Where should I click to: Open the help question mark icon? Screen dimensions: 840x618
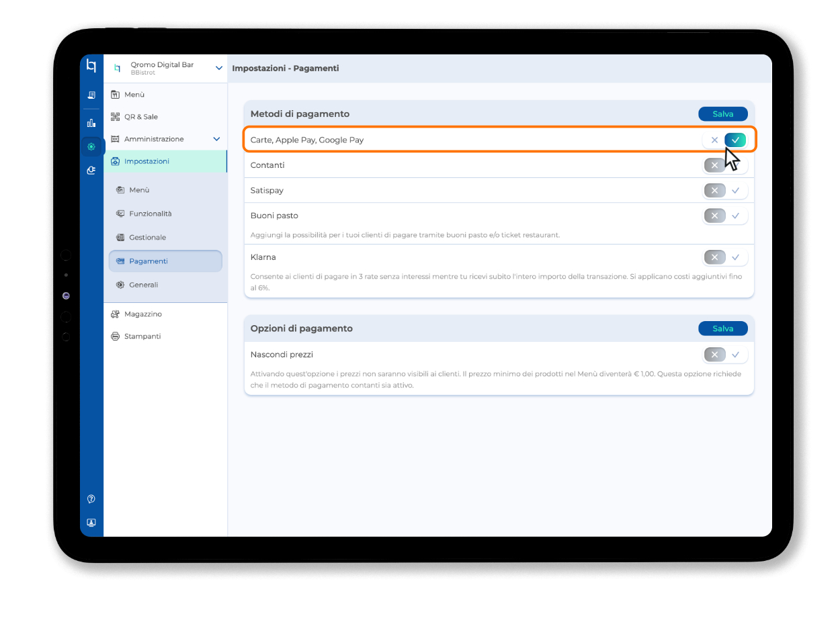pos(92,499)
